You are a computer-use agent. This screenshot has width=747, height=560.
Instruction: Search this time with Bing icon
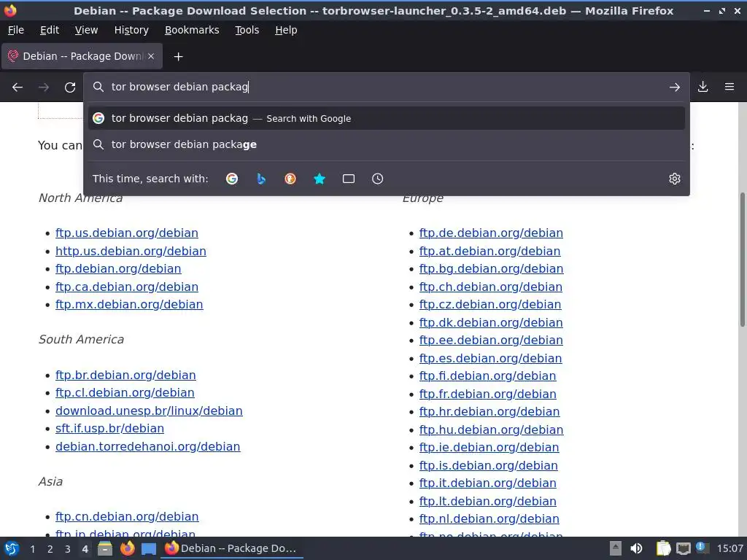261,179
